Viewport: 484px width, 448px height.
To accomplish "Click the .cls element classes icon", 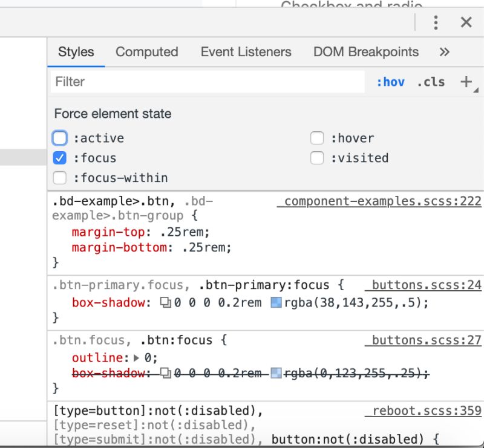I will [431, 82].
